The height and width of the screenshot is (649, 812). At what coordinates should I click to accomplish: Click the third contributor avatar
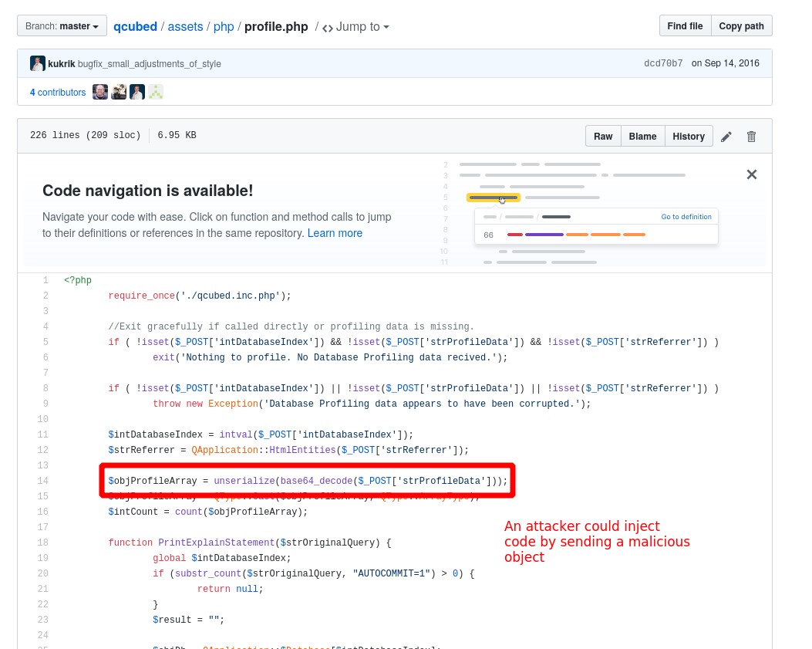(137, 92)
